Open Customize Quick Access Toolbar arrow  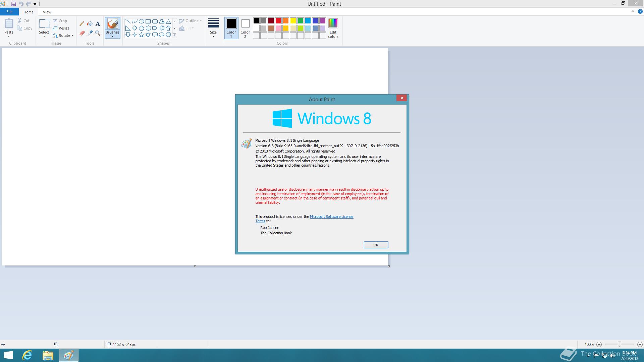[35, 4]
